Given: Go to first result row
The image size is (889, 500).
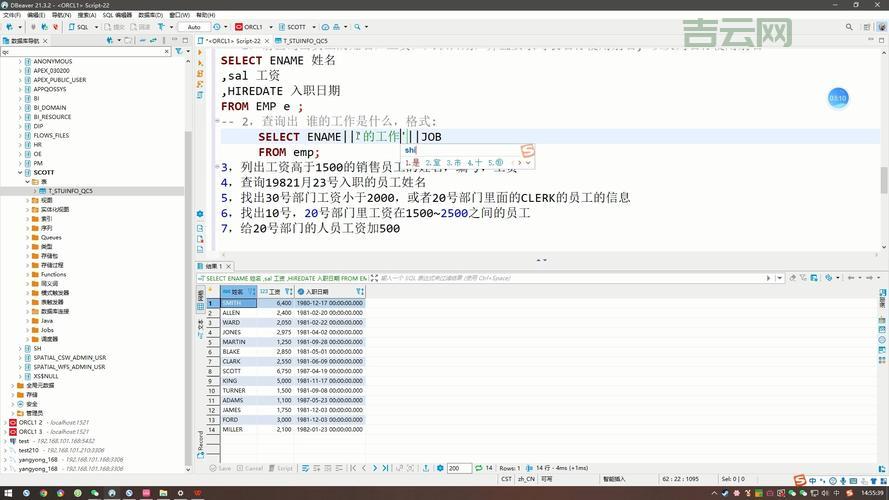Looking at the screenshot, I should (353, 468).
